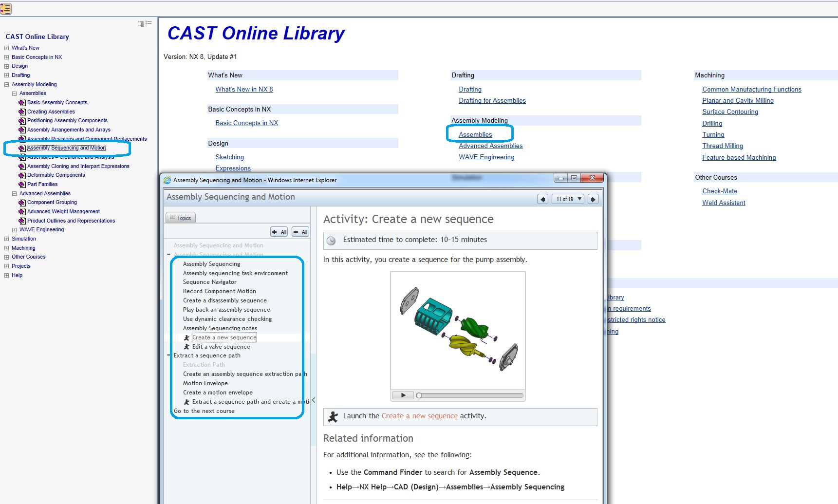This screenshot has height=504, width=838.
Task: Open the Projects node in sidebar tree
Action: 21,266
